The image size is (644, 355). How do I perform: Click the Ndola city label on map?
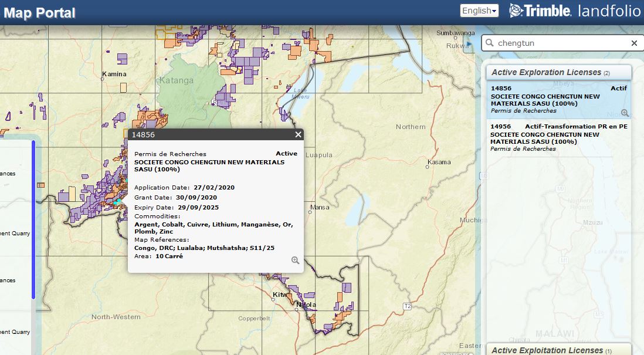[306, 305]
